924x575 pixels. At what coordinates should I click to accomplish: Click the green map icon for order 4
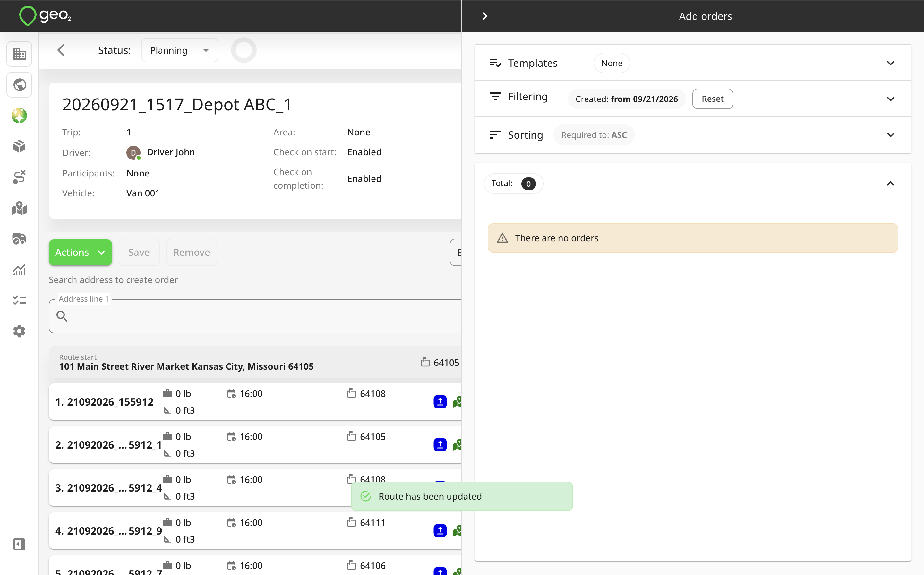(x=458, y=530)
